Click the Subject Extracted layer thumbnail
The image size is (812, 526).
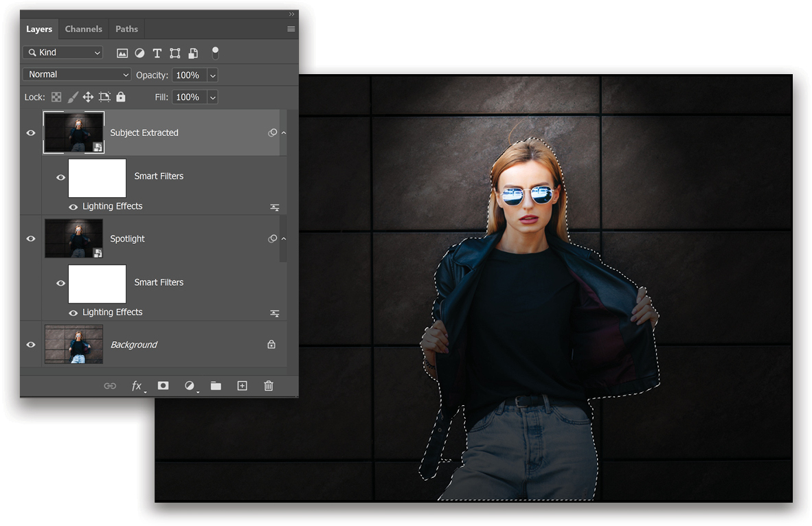point(74,133)
